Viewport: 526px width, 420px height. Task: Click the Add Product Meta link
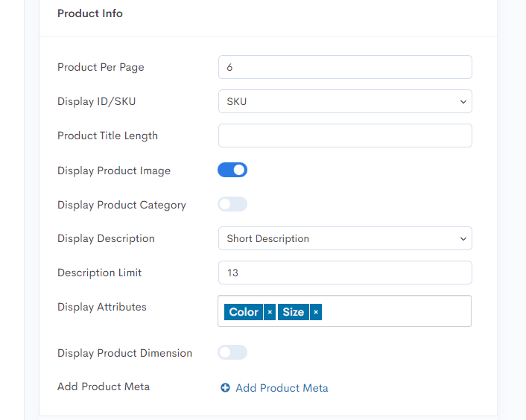coord(282,388)
